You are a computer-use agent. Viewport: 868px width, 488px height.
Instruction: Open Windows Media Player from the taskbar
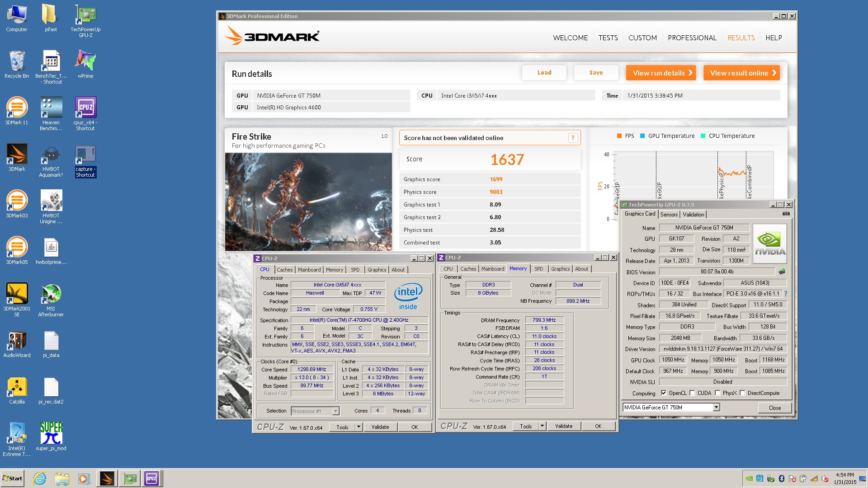(x=84, y=479)
